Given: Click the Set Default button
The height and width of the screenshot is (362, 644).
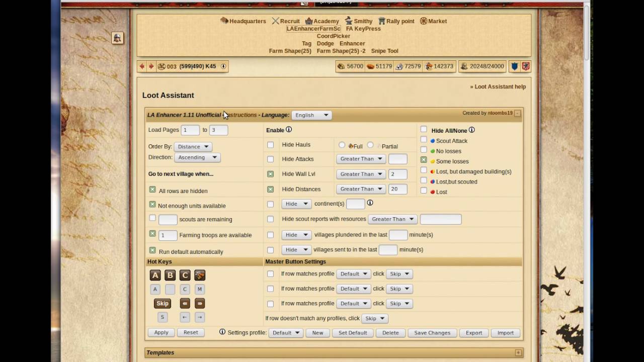Looking at the screenshot, I should (x=353, y=333).
